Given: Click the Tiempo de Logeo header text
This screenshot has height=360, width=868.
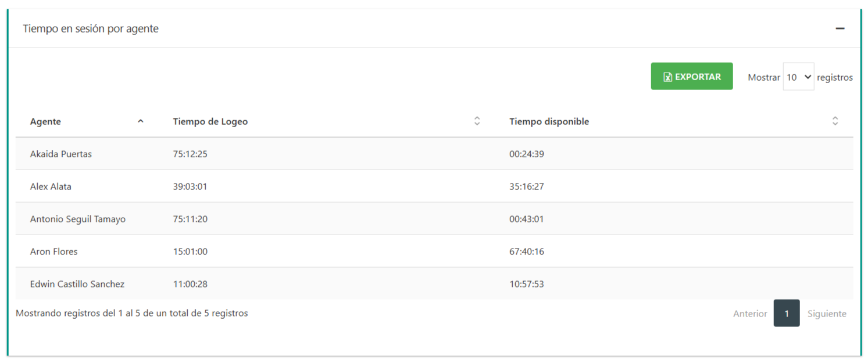Looking at the screenshot, I should click(x=210, y=121).
